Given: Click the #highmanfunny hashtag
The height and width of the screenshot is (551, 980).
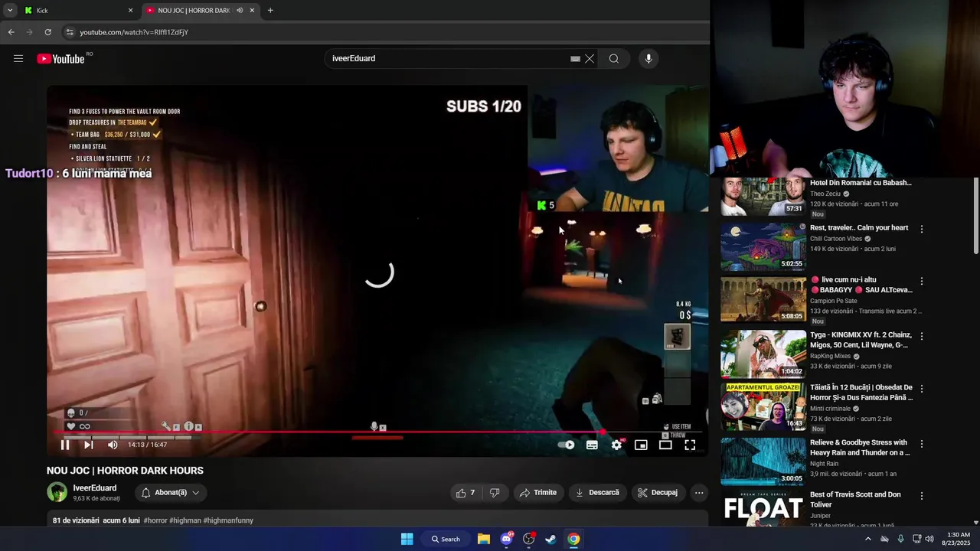Looking at the screenshot, I should [228, 520].
